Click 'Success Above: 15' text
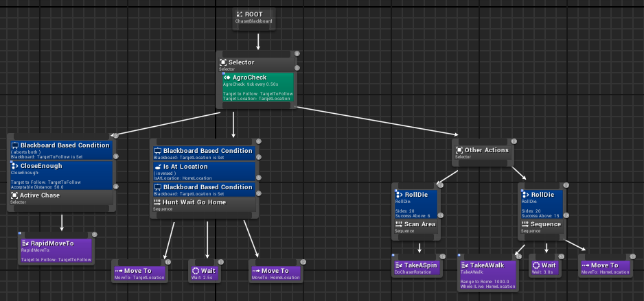Image resolution: width=644 pixels, height=301 pixels. 540,216
